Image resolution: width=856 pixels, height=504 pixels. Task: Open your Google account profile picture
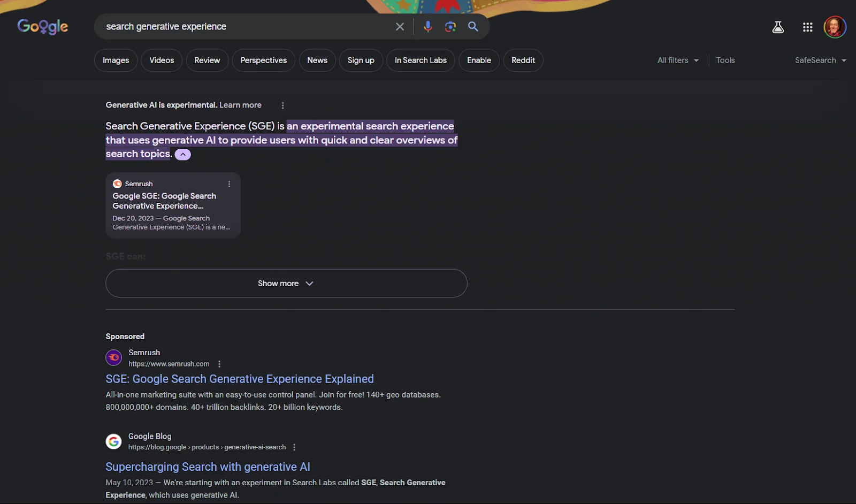point(835,26)
